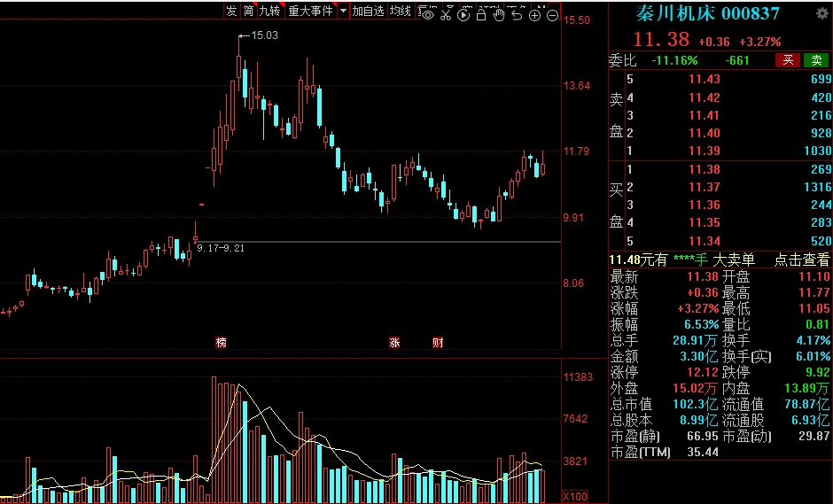Click the 加自选 add to watchlist button

coord(368,12)
